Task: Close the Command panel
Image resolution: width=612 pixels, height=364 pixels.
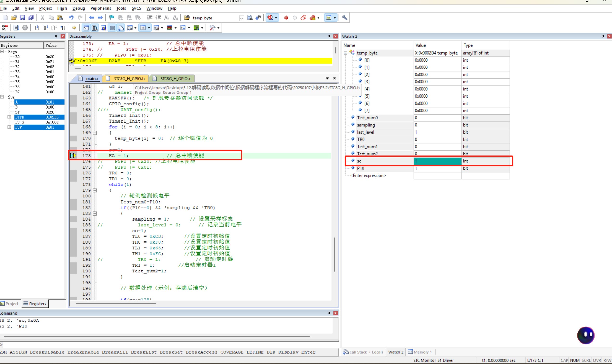Action: (x=336, y=313)
